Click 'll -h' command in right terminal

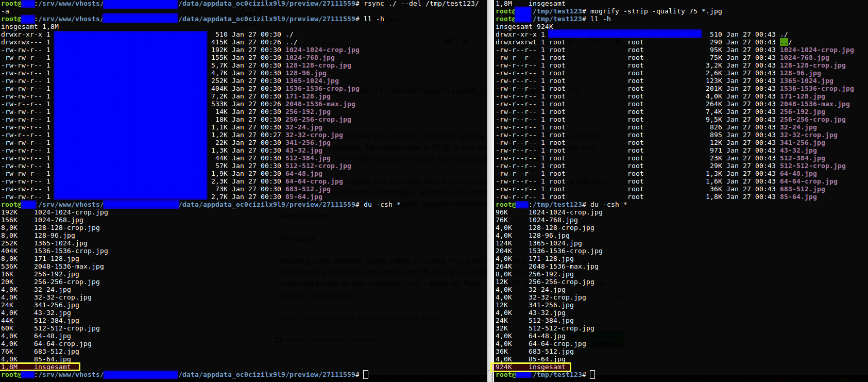coord(601,19)
